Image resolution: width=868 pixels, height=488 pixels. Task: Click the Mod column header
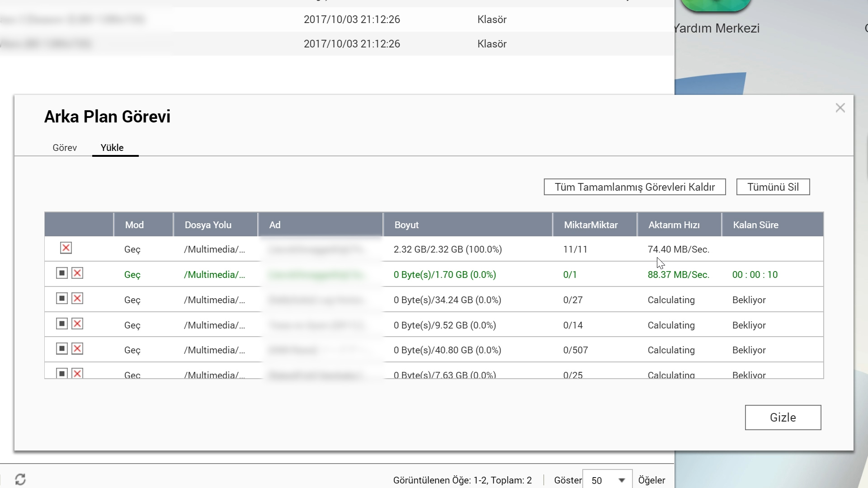click(143, 225)
